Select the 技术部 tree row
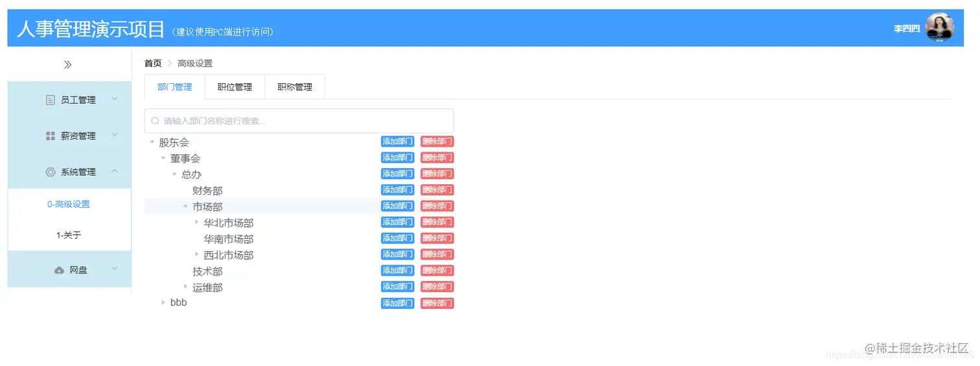The width and height of the screenshot is (980, 366). (x=299, y=271)
